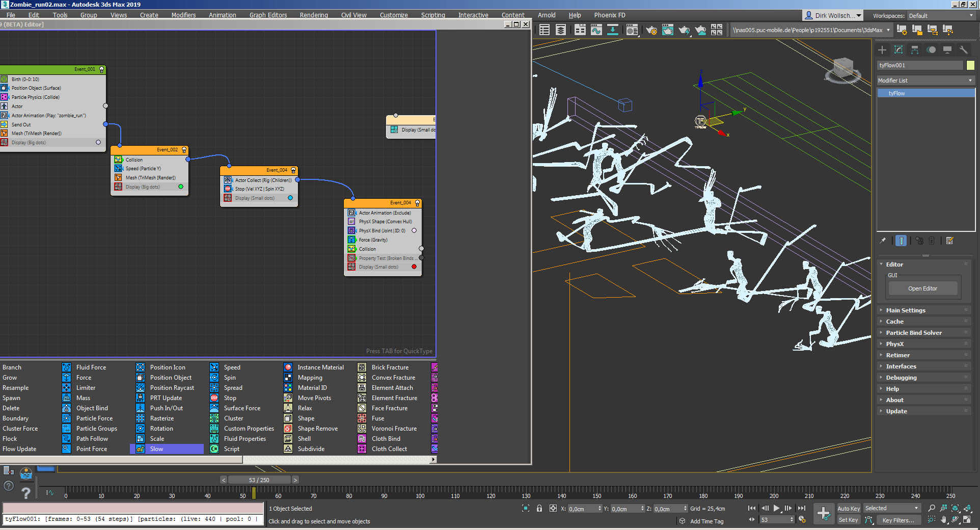Toggle Event_001 lightbulb enable icon
Viewport: 980px width, 530px height.
click(101, 69)
